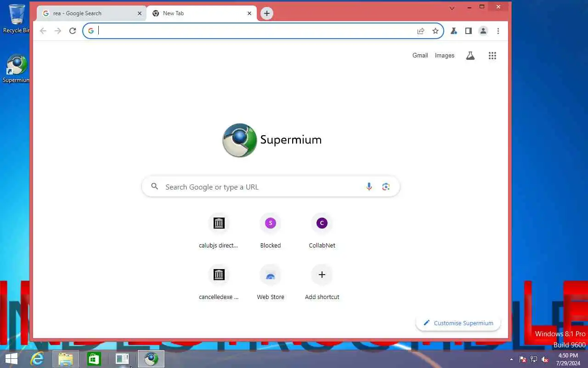Search by image with the lens icon
The width and height of the screenshot is (588, 368).
[x=386, y=187]
